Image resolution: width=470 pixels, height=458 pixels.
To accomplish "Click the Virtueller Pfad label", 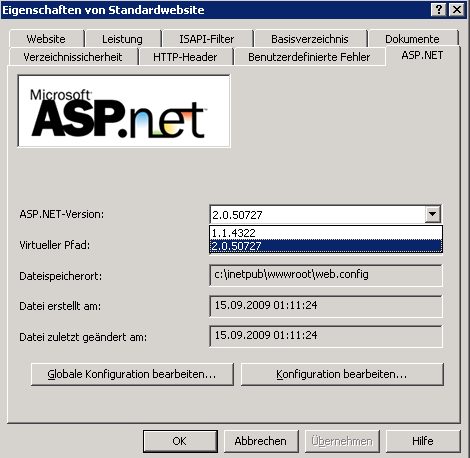I will click(x=55, y=245).
